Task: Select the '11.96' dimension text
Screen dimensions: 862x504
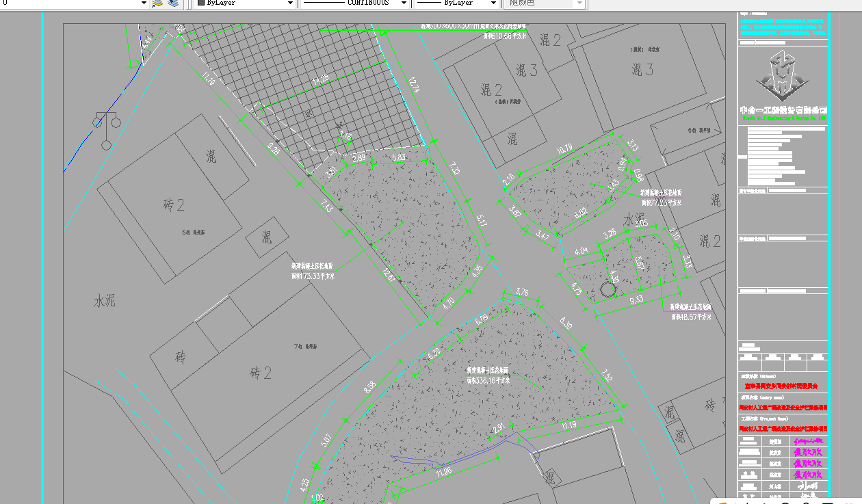Action: pos(443,472)
